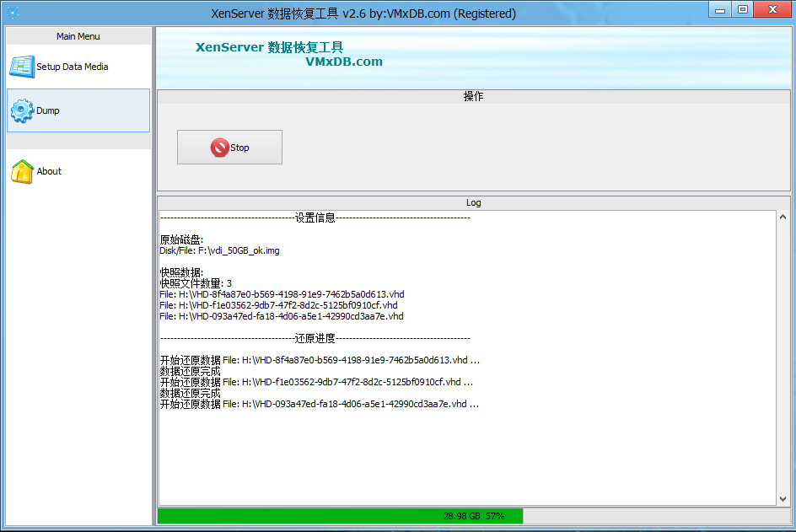Click the XenServer 数据恢复工具 banner title
This screenshot has height=532, width=796.
click(270, 47)
